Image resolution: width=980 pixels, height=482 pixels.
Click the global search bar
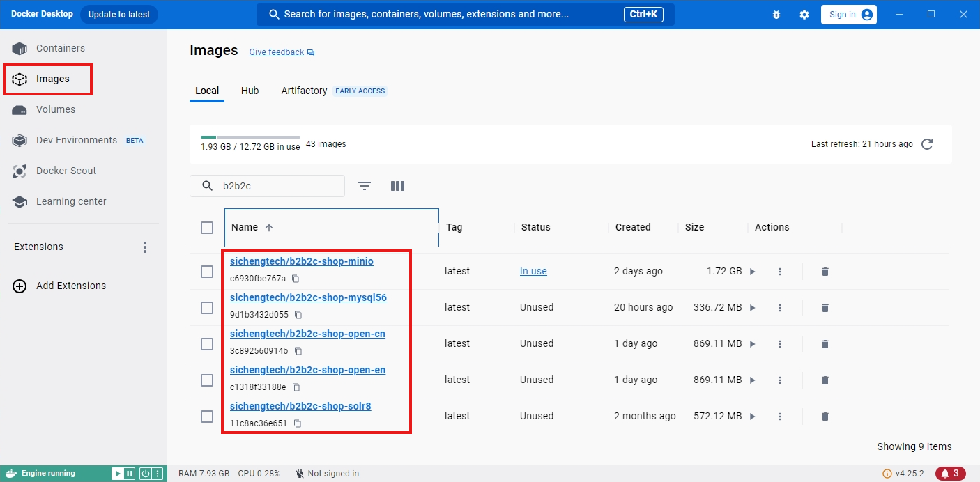click(x=466, y=15)
